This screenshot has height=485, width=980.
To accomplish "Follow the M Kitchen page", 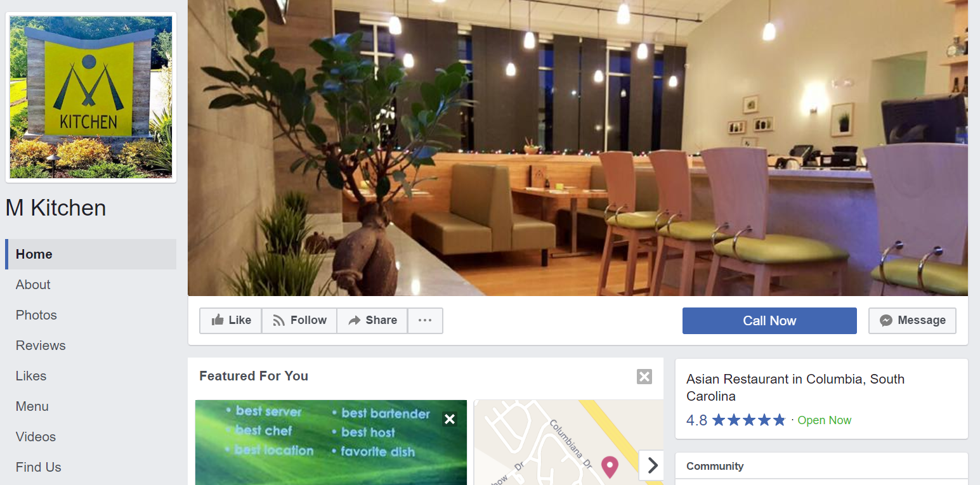I will [299, 321].
